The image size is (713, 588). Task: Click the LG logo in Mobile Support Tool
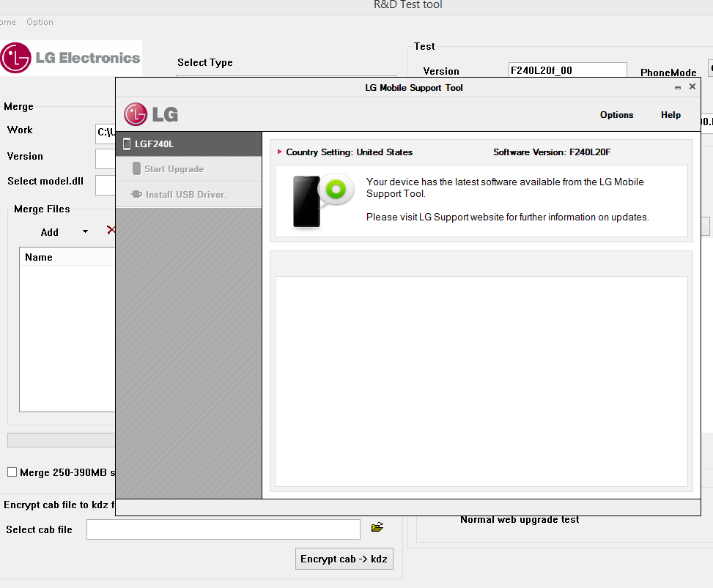(151, 114)
